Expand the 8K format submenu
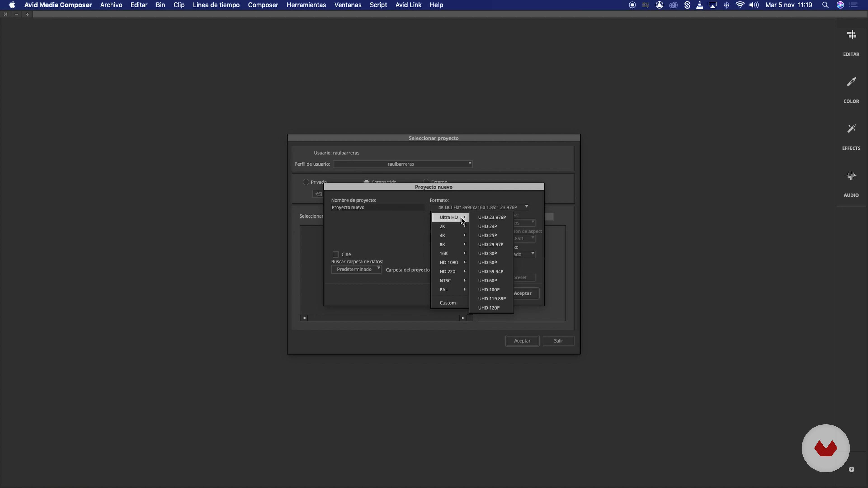This screenshot has height=488, width=868. tap(450, 244)
